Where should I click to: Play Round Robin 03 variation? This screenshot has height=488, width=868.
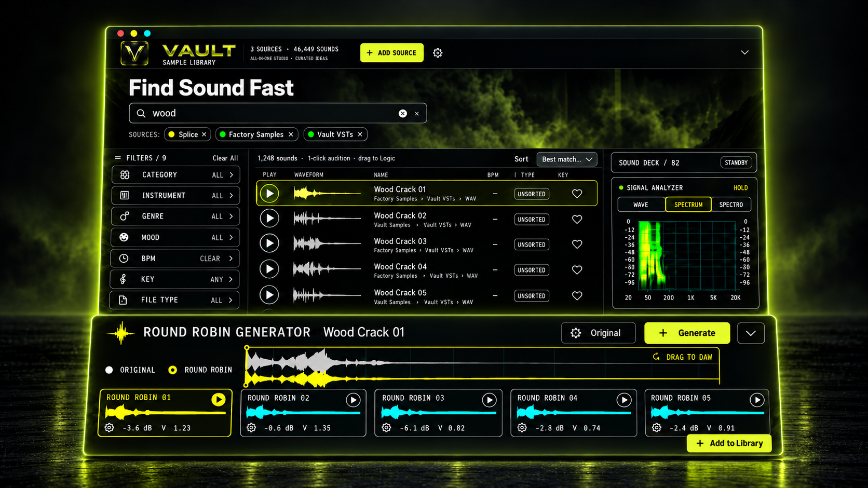coord(489,400)
